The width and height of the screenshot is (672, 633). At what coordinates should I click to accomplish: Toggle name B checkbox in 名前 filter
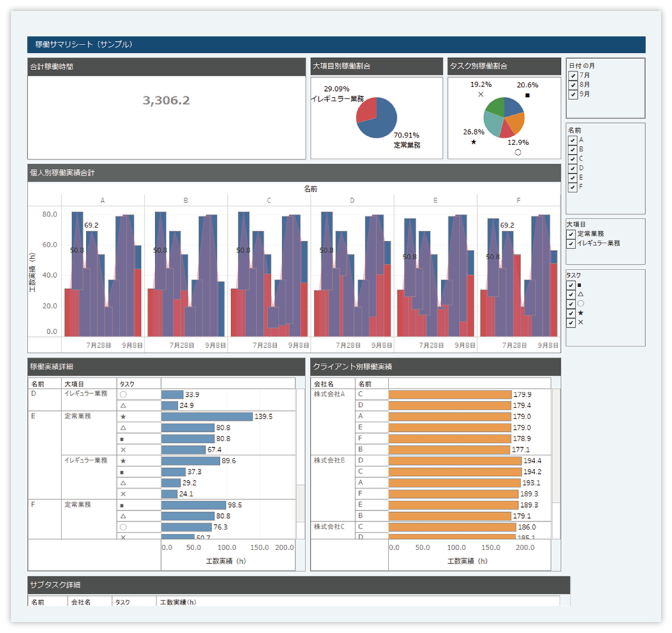pos(572,150)
